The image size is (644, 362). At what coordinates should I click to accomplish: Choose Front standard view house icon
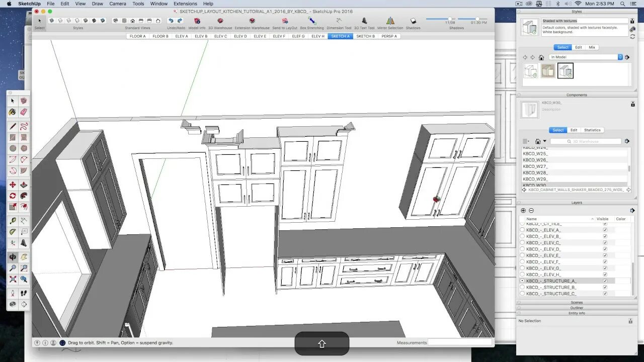click(132, 21)
